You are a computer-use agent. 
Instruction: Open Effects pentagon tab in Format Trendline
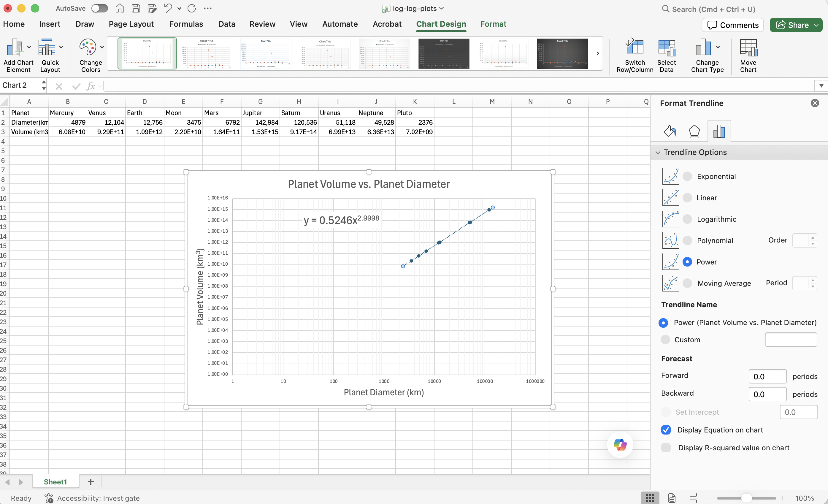[694, 131]
